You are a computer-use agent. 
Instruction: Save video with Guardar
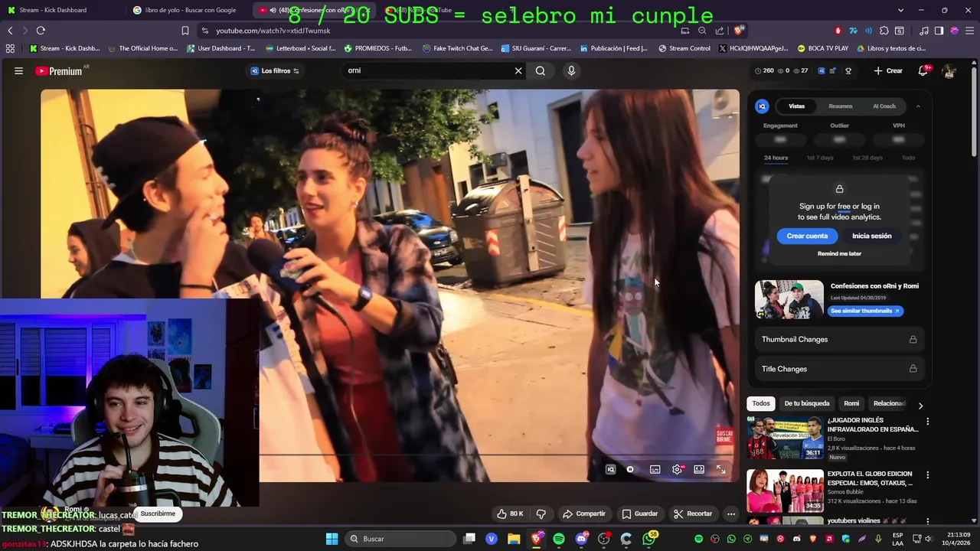click(640, 514)
